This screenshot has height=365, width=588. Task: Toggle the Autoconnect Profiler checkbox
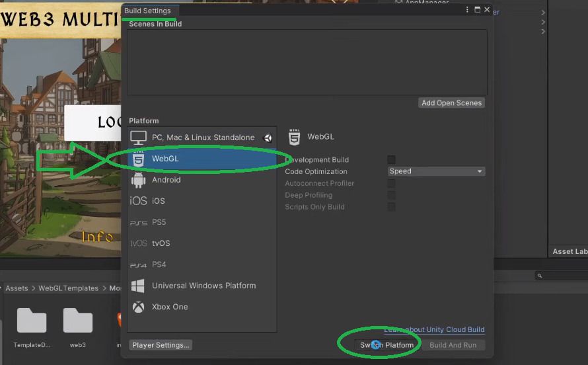391,183
